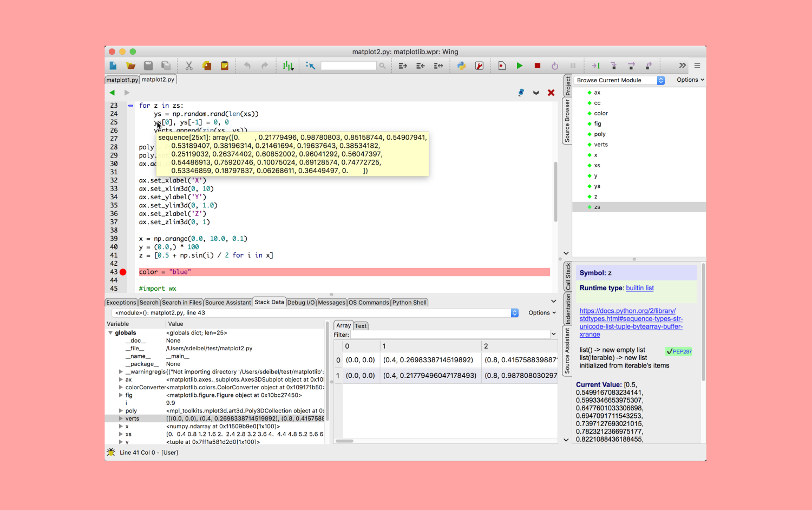Stop debugging with the red square button

point(538,66)
